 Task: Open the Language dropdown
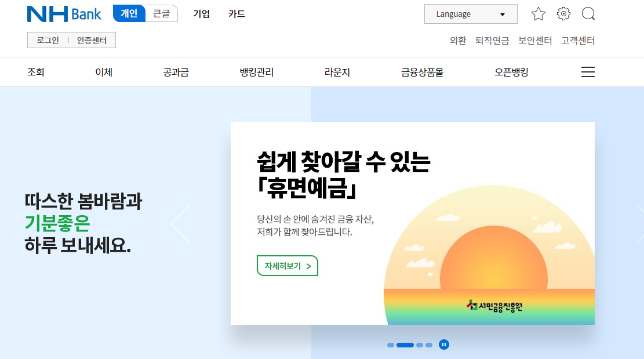click(x=470, y=13)
